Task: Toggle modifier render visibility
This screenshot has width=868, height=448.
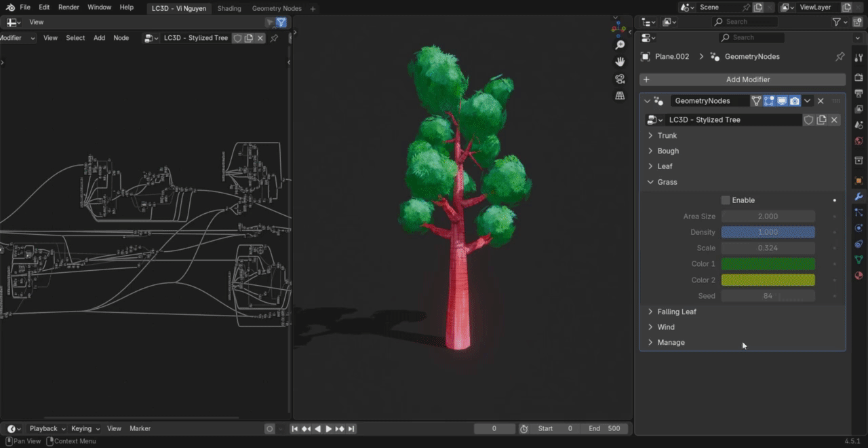Action: pos(795,100)
